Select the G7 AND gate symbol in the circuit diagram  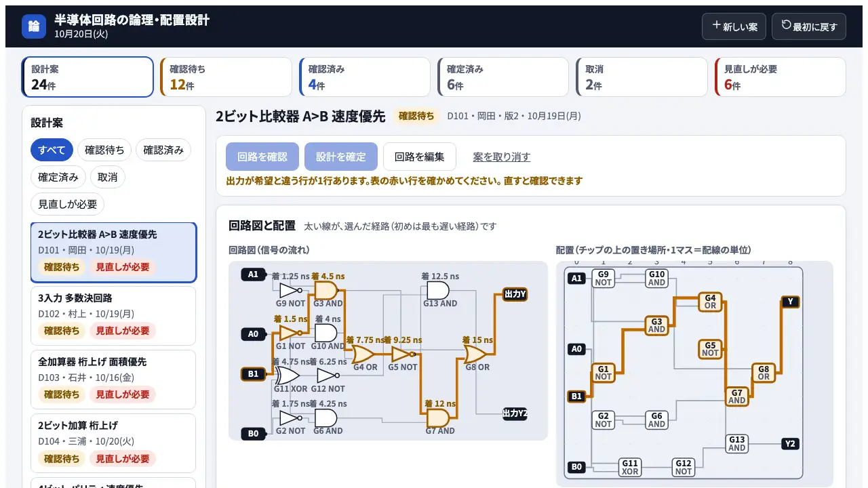coord(438,418)
